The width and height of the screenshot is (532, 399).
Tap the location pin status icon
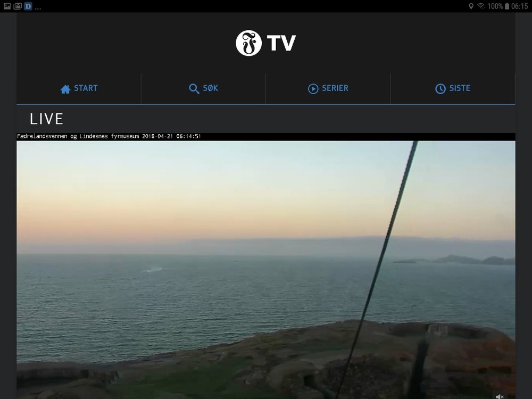coord(471,6)
